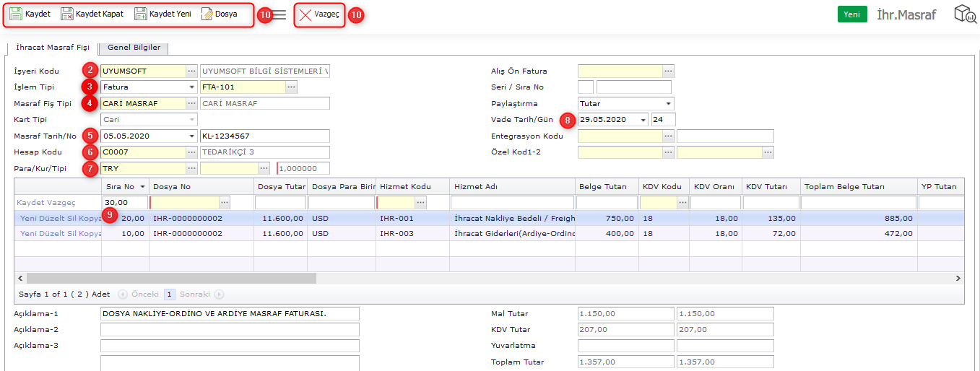Expand the Paylaştırma dropdown
Screen dimensions: 980x371
pyautogui.click(x=669, y=104)
